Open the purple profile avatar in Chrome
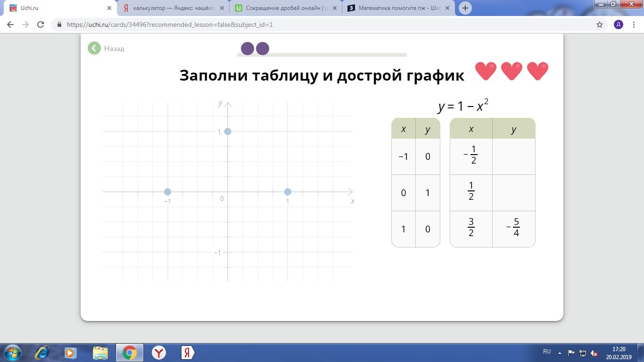The width and height of the screenshot is (644, 362). tap(618, 25)
